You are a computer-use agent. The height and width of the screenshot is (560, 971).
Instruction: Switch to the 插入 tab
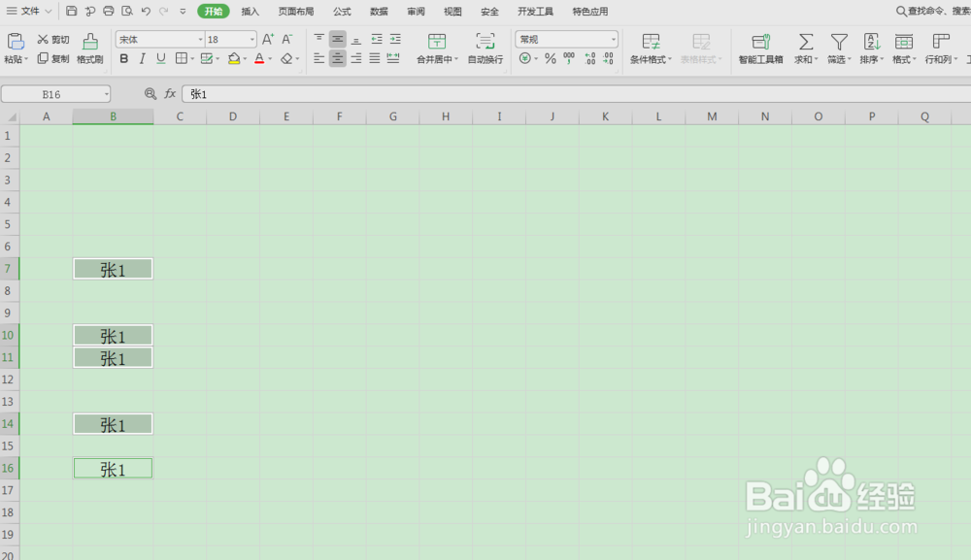click(x=251, y=11)
